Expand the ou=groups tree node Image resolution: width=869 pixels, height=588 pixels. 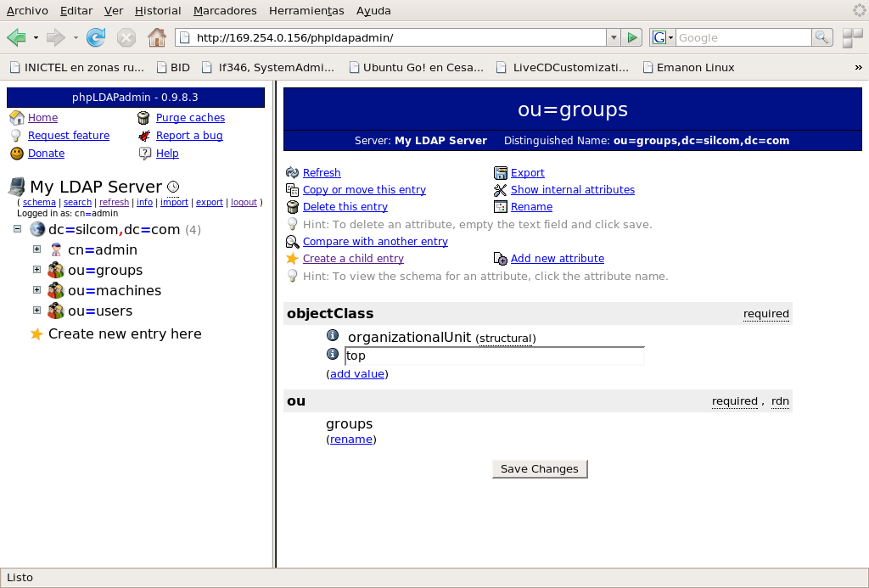(x=36, y=270)
